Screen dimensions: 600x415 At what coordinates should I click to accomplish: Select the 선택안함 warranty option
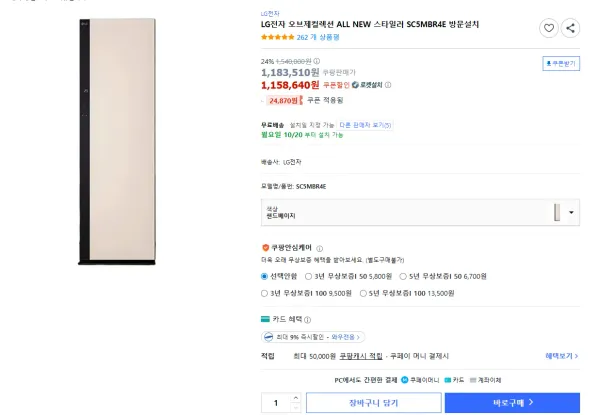(264, 275)
